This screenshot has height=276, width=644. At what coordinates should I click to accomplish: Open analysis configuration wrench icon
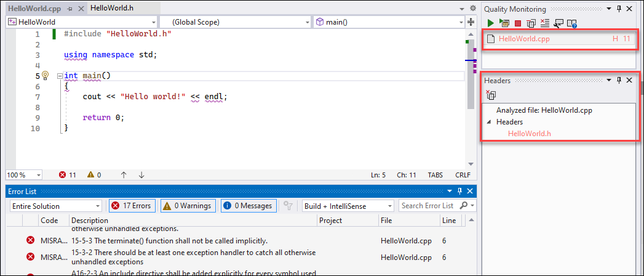(x=558, y=24)
